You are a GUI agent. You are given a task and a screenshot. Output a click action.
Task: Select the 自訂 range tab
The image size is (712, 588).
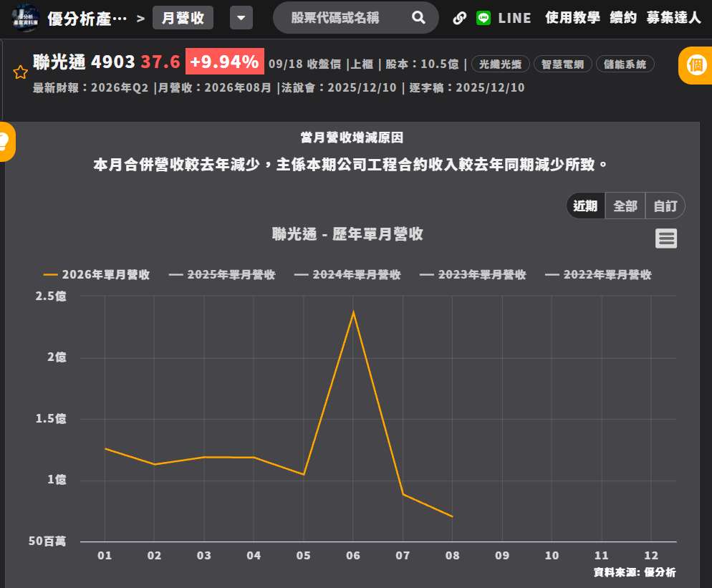665,206
